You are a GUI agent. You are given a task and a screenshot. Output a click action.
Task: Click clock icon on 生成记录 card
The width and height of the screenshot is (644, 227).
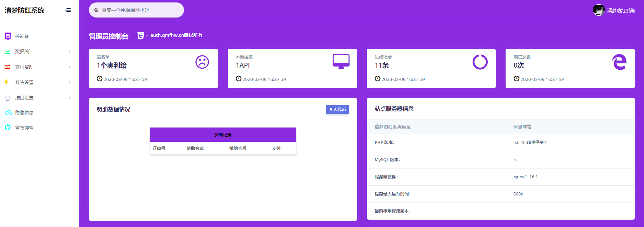[377, 78]
